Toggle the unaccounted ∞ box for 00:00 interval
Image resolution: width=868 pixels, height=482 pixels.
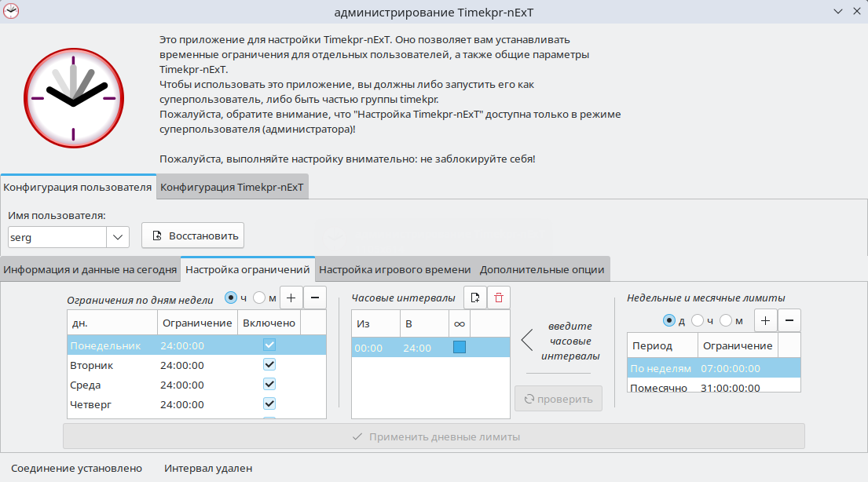(460, 347)
